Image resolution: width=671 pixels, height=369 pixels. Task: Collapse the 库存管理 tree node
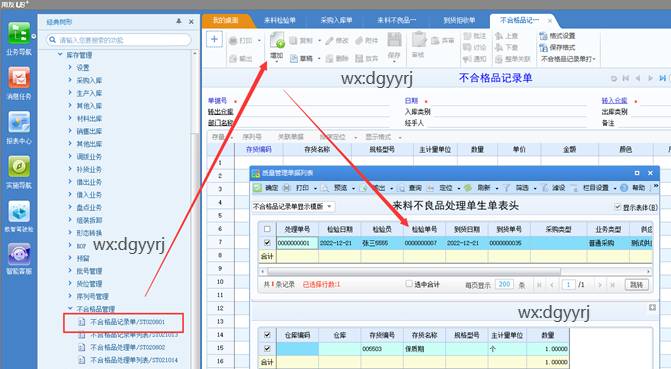click(x=60, y=55)
